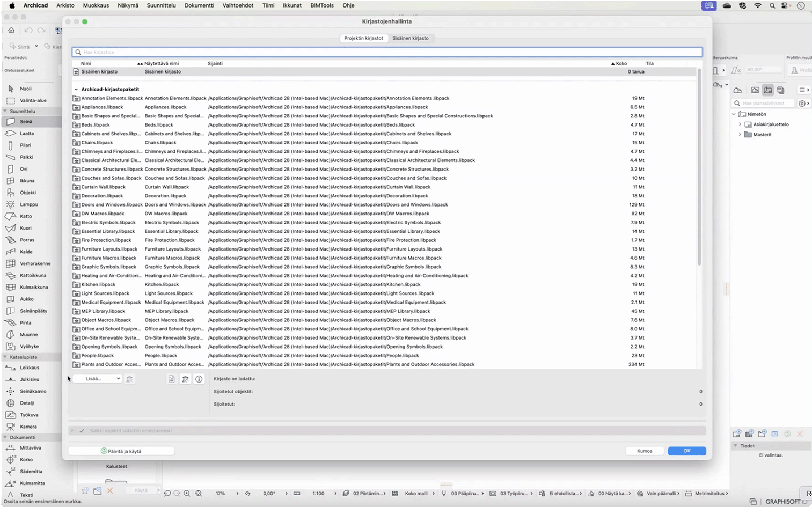
Task: Select the Objekti object tool
Action: 28,193
